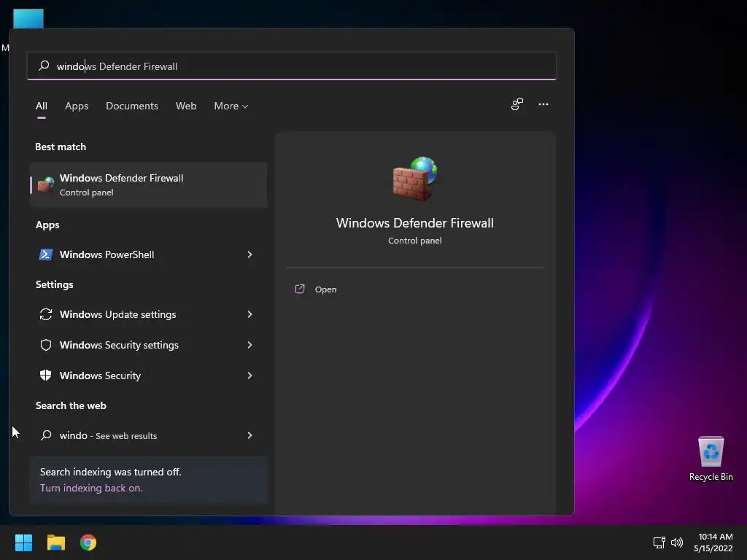Switch to the Documents tab
Screen dimensions: 747x560
[x=132, y=106]
